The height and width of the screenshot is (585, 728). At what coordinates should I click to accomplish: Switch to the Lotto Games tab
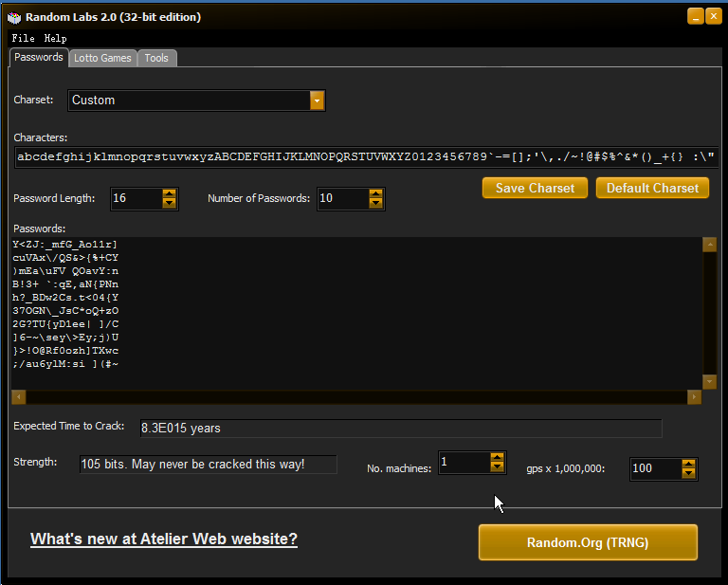(102, 58)
